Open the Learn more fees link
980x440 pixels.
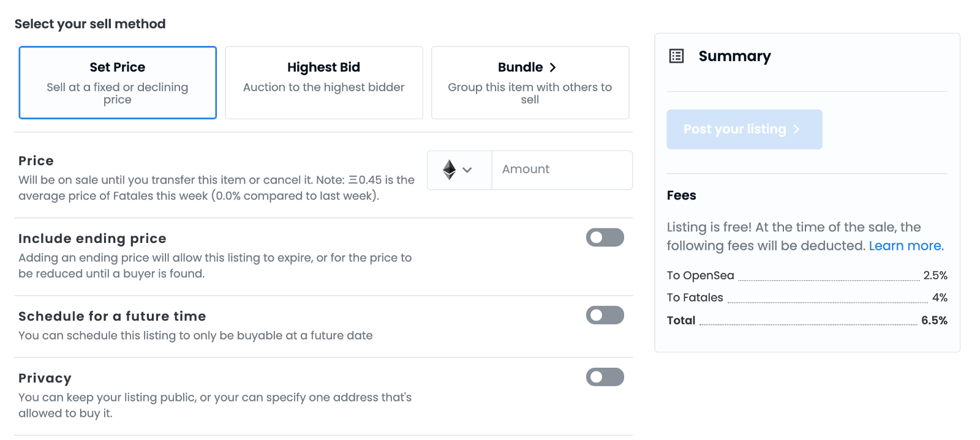point(906,246)
